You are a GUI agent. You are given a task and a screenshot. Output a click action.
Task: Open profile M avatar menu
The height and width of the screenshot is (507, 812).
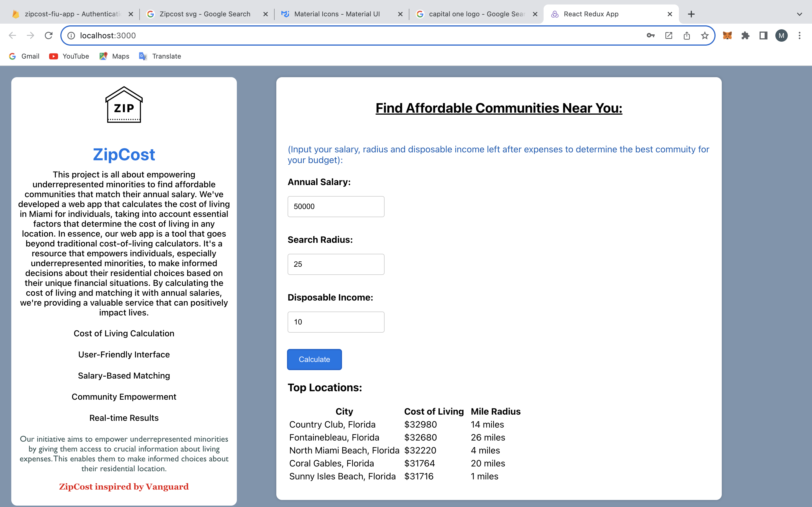click(782, 35)
